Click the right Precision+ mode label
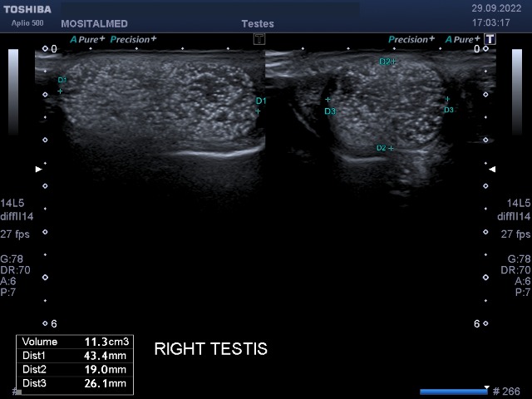Screen dimensions: 532x399 tap(412, 39)
